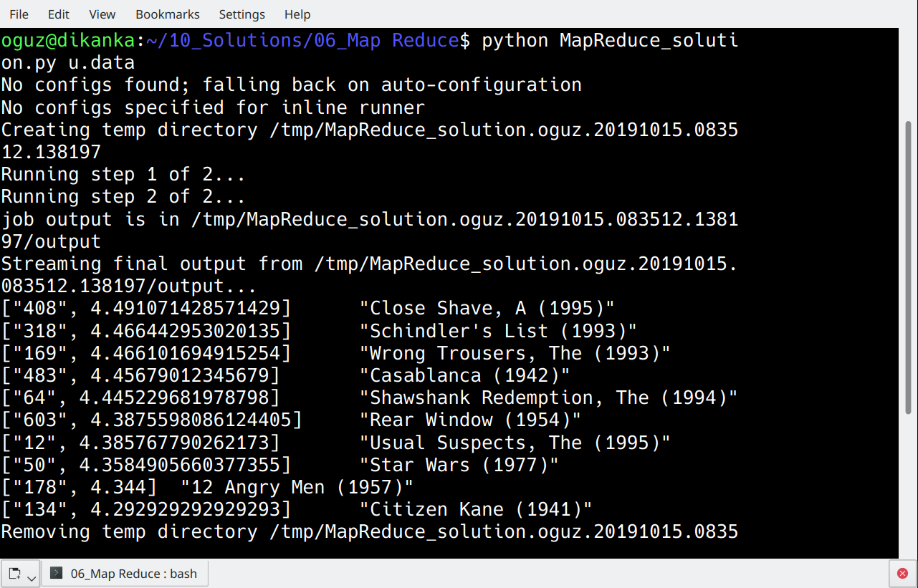Click the terminal icon on the bash tab
The width and height of the screenshot is (918, 588).
point(57,574)
